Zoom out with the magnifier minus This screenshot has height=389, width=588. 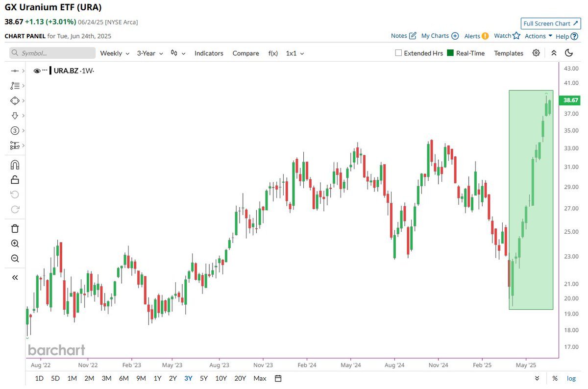pos(15,258)
